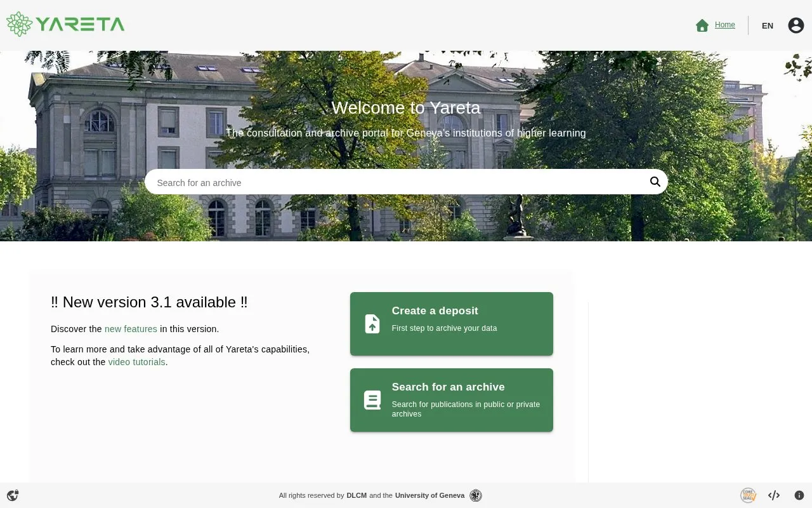Click the '!! New version 3.1 available !!' heading
812x508 pixels.
coord(149,302)
